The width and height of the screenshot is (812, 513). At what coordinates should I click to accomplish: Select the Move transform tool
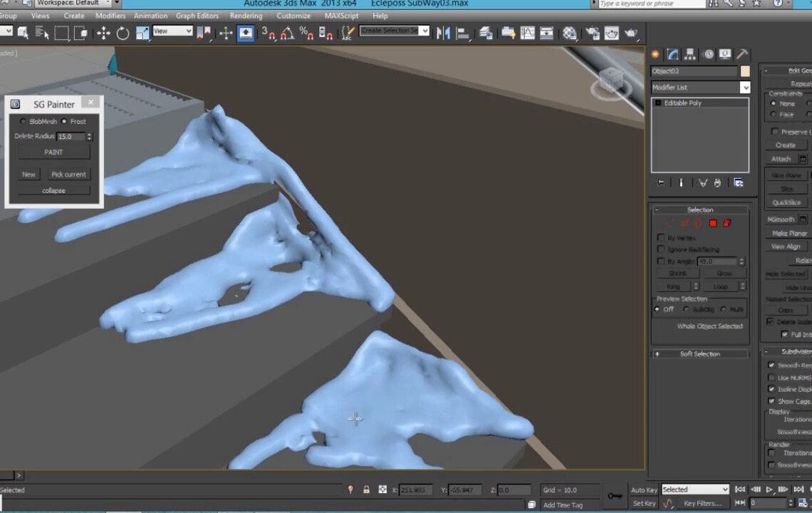coord(103,33)
